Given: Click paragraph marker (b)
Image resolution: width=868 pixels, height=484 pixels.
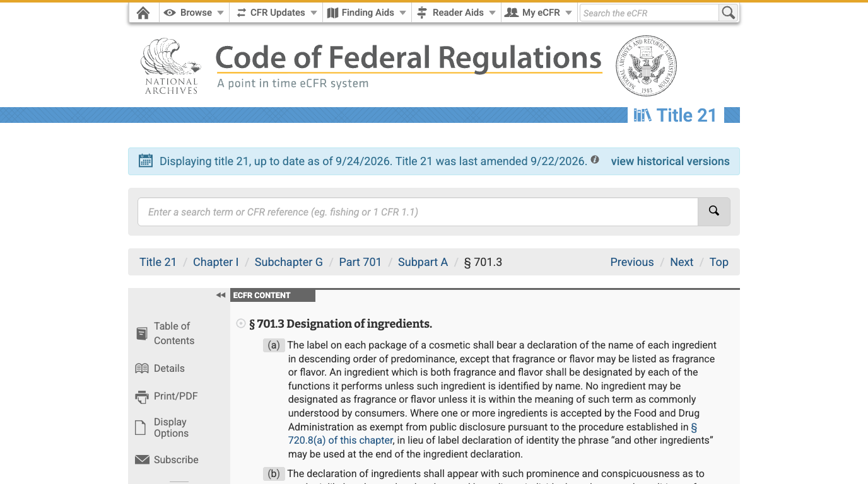Looking at the screenshot, I should pyautogui.click(x=274, y=474).
